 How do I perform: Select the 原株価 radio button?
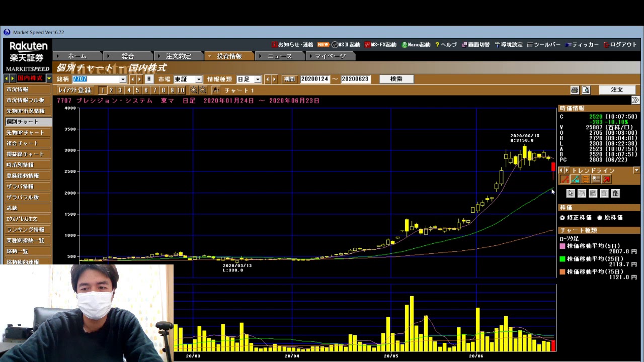pyautogui.click(x=600, y=218)
